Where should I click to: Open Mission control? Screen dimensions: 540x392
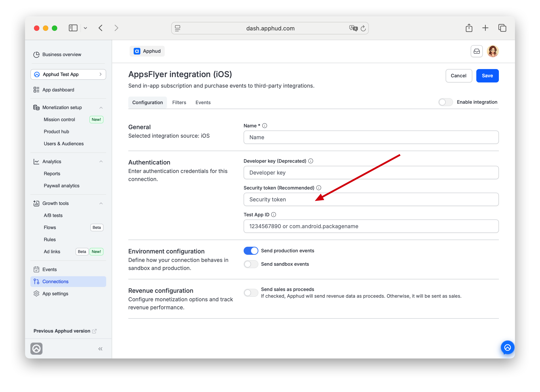pyautogui.click(x=59, y=120)
